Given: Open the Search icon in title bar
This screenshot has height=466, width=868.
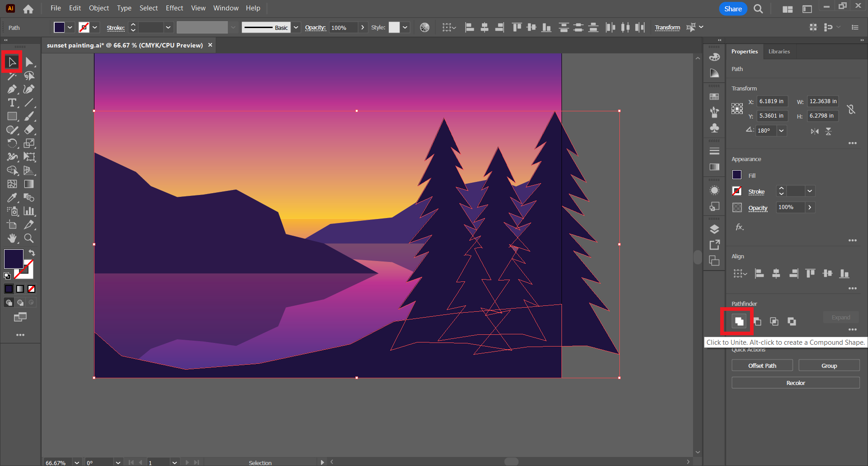Looking at the screenshot, I should [759, 9].
